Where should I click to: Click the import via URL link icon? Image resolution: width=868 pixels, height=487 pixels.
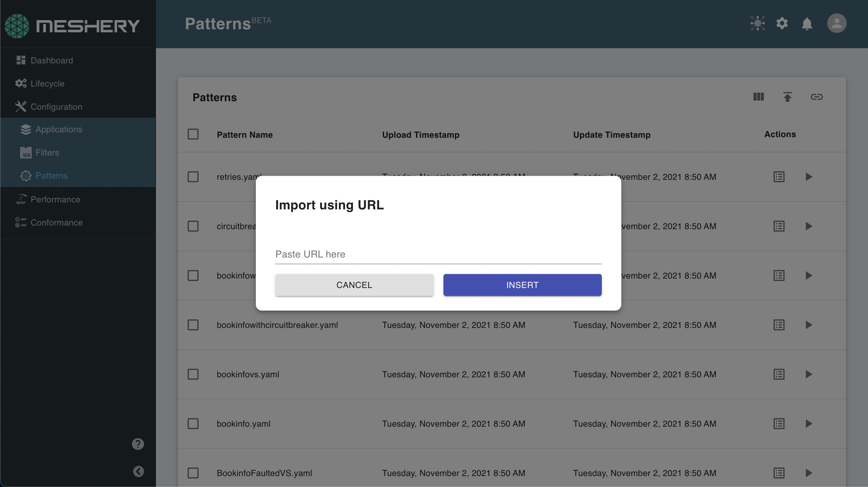point(817,97)
